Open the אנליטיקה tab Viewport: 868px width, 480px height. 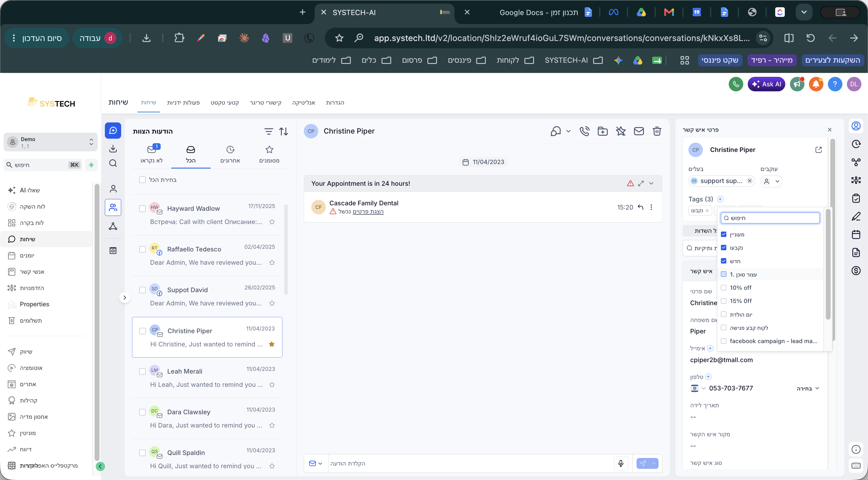coord(303,103)
